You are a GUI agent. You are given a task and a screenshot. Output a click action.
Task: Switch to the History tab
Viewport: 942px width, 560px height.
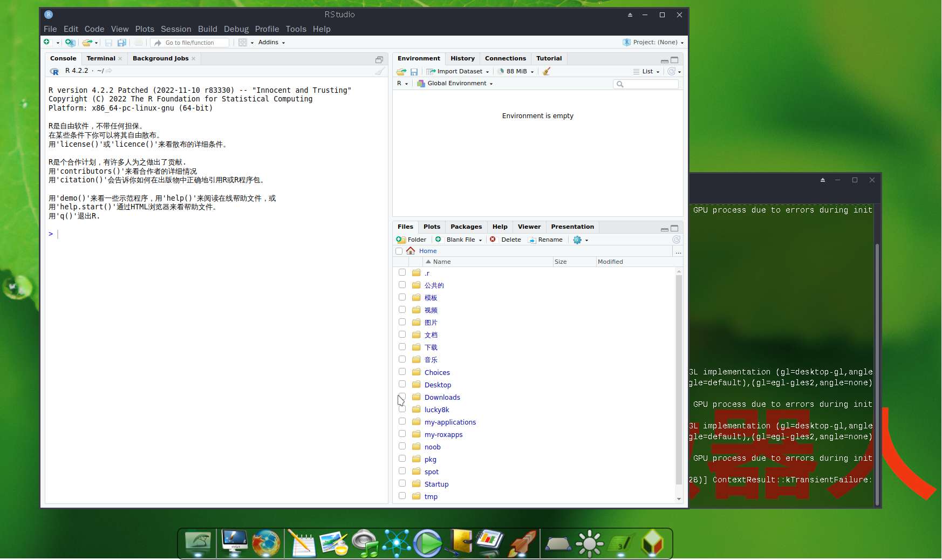pos(462,58)
